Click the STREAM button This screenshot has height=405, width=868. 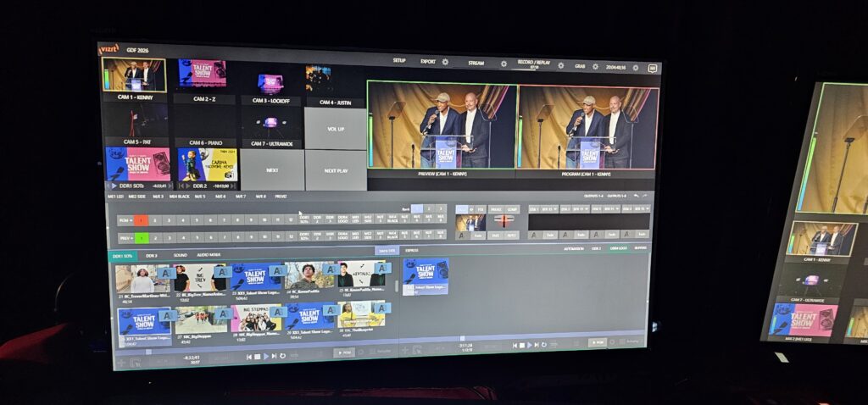point(476,63)
